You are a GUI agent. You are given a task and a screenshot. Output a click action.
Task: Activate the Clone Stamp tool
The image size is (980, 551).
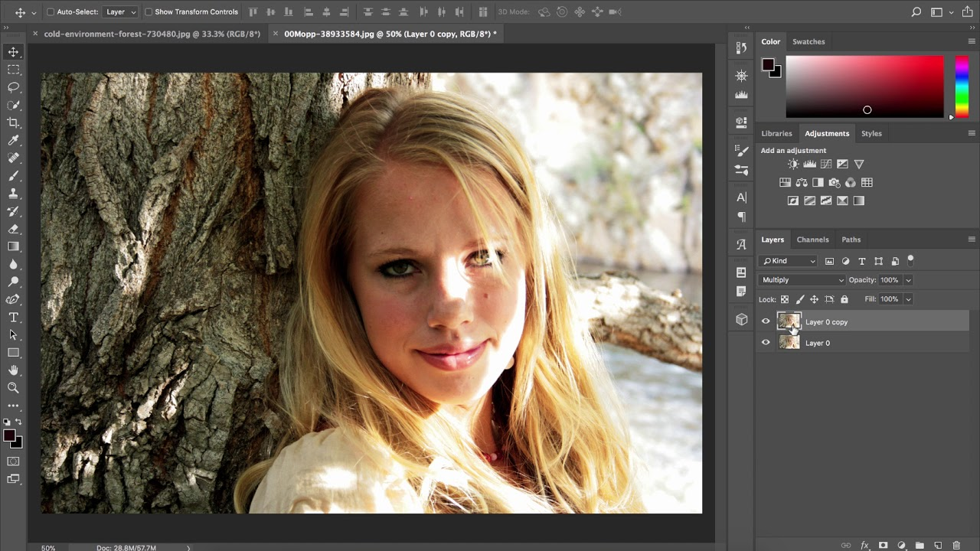tap(12, 193)
